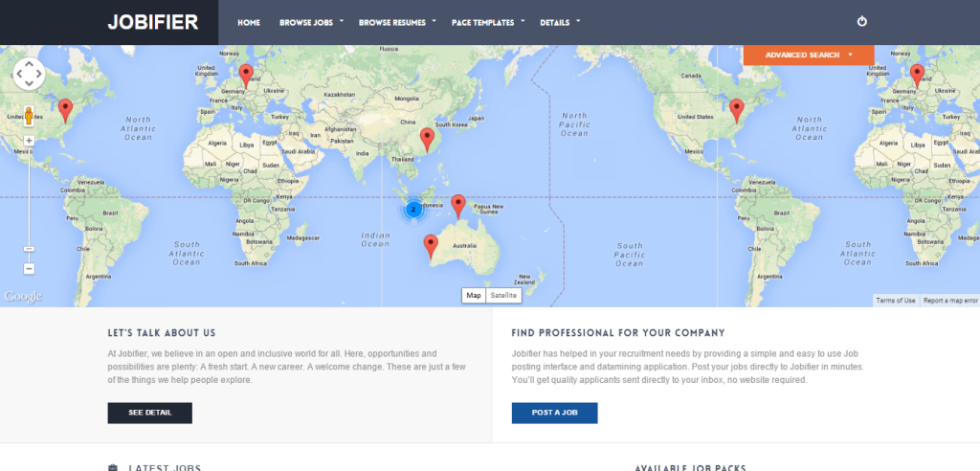Select the marker on the central-map United States

click(737, 111)
